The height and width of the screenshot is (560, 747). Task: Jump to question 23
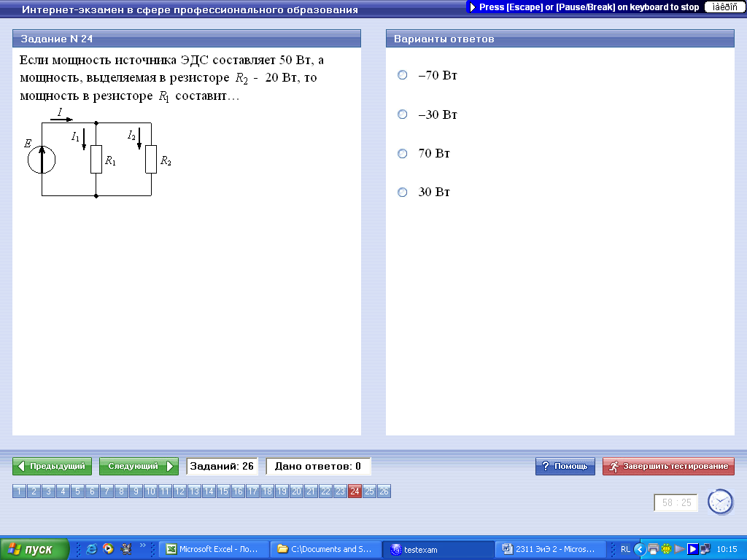pos(340,491)
